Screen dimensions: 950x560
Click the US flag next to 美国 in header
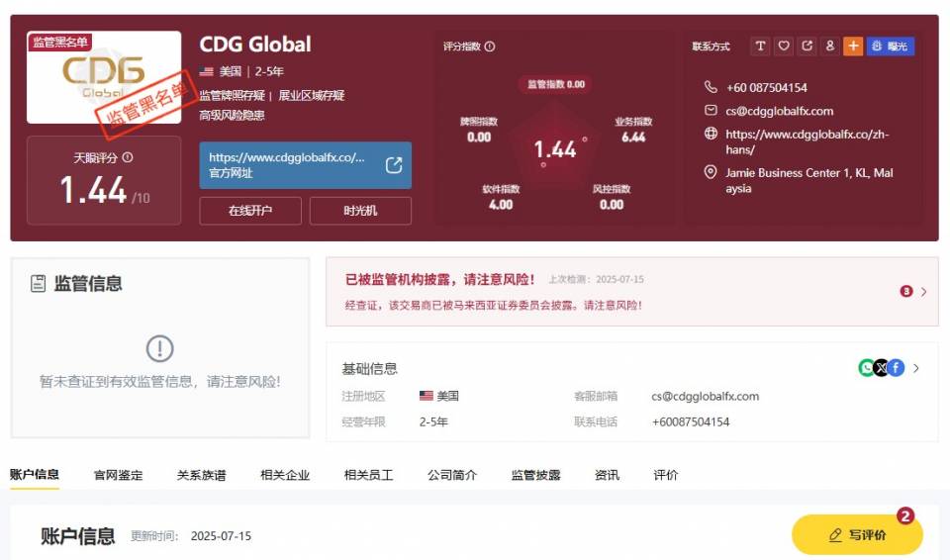[x=207, y=71]
